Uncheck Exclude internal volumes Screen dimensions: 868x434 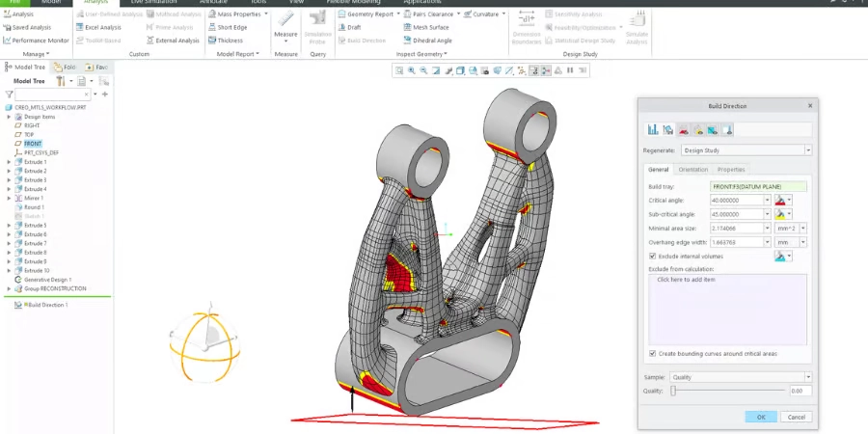click(x=653, y=257)
